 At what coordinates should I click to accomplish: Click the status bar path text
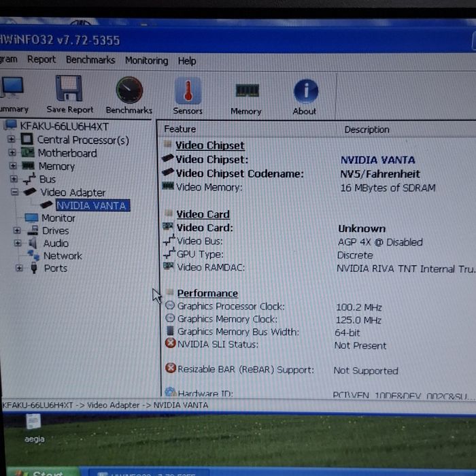[x=105, y=405]
